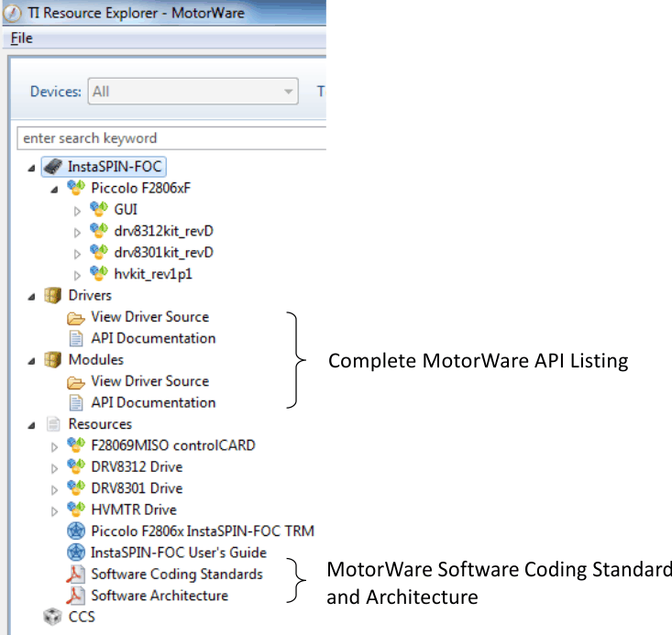This screenshot has height=635, width=672.
Task: Click the Software Coding Standards PDF icon
Action: click(x=76, y=574)
